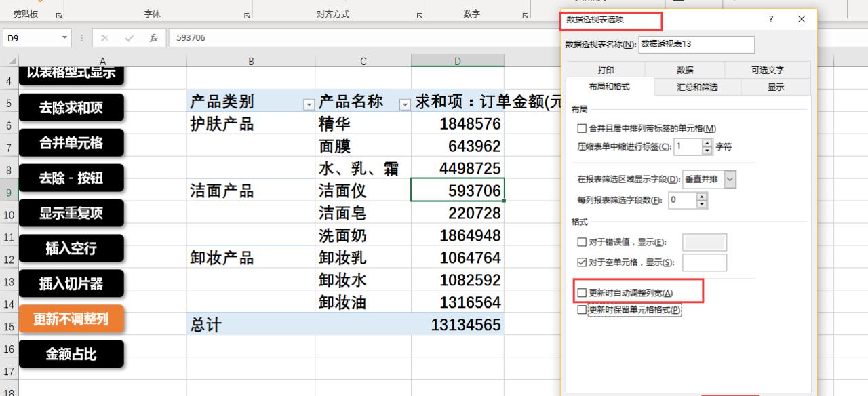Switch to the 数据 tab

(x=685, y=70)
